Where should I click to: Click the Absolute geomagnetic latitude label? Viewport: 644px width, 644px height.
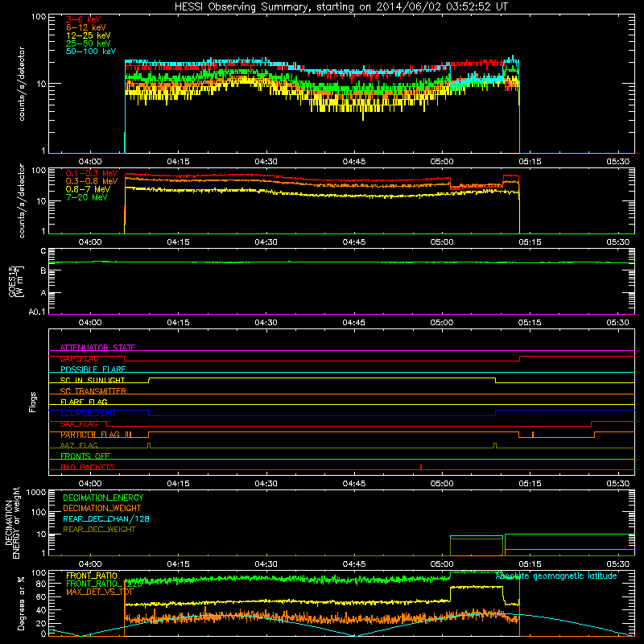tap(556, 576)
